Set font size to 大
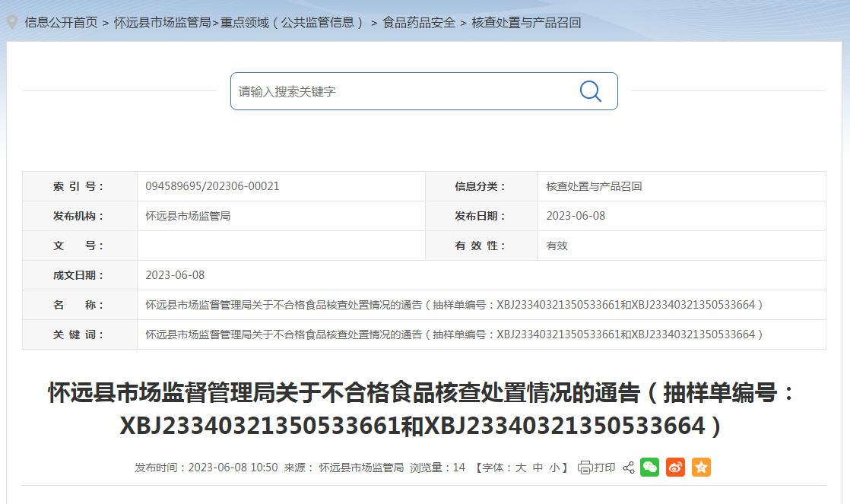 pos(521,468)
